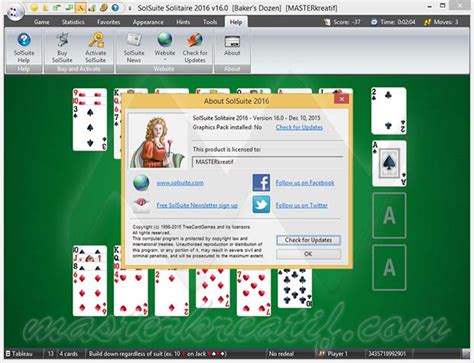Click the Player 1 status bar entry

[x=333, y=354]
